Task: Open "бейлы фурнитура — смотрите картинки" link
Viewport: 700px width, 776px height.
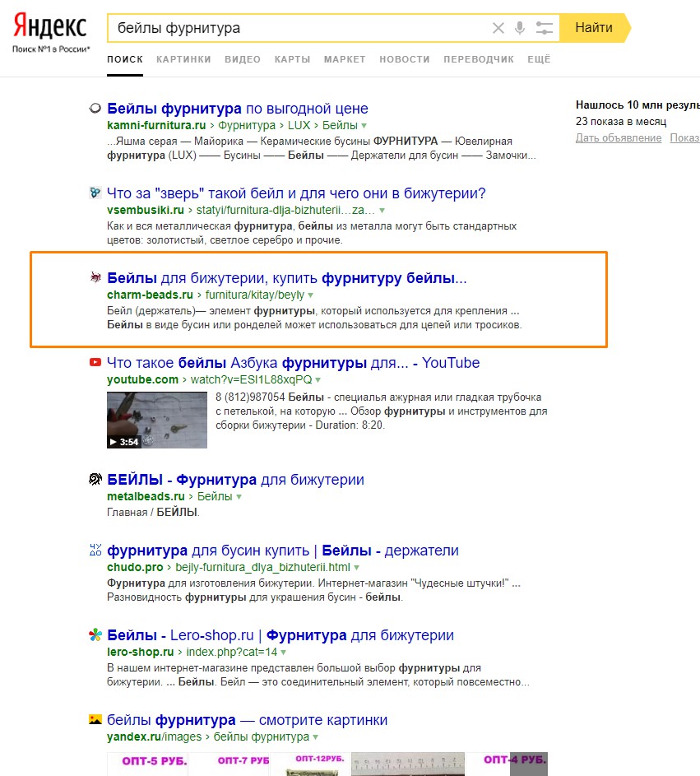Action: [x=248, y=720]
